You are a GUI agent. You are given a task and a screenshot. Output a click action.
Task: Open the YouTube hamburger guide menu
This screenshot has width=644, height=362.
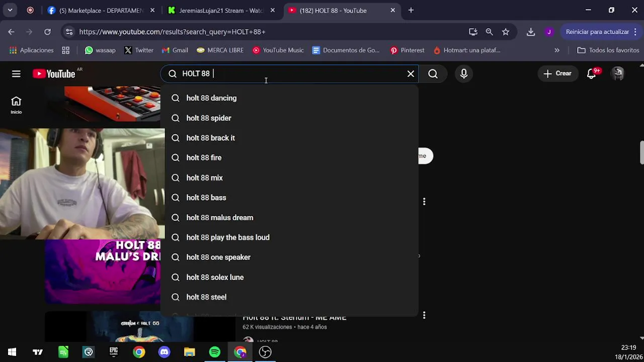[16, 74]
